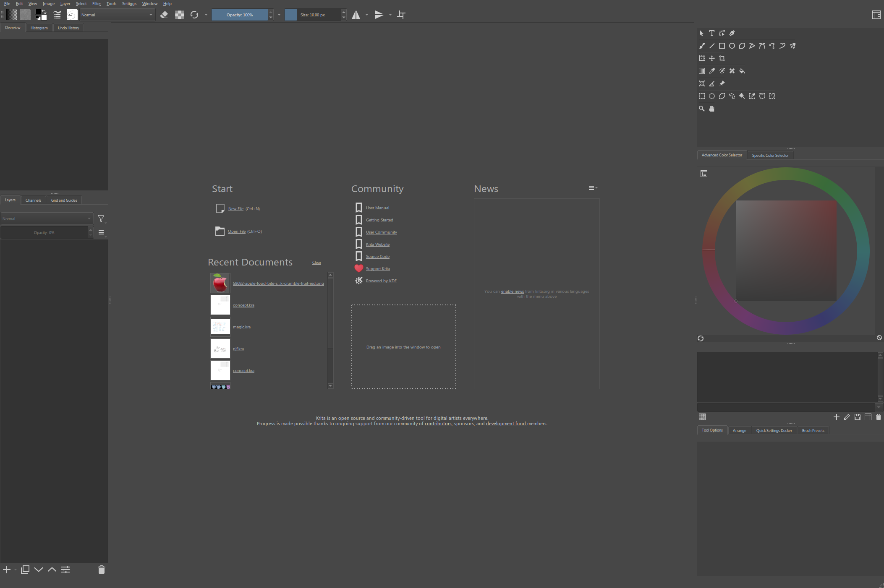Toggle preserve alpha checkerboard button
Viewport: 884px width, 588px height.
point(179,15)
